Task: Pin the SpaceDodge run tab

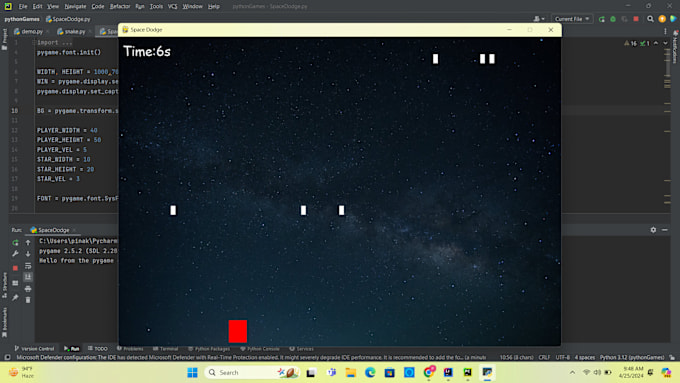Action: 15,297
